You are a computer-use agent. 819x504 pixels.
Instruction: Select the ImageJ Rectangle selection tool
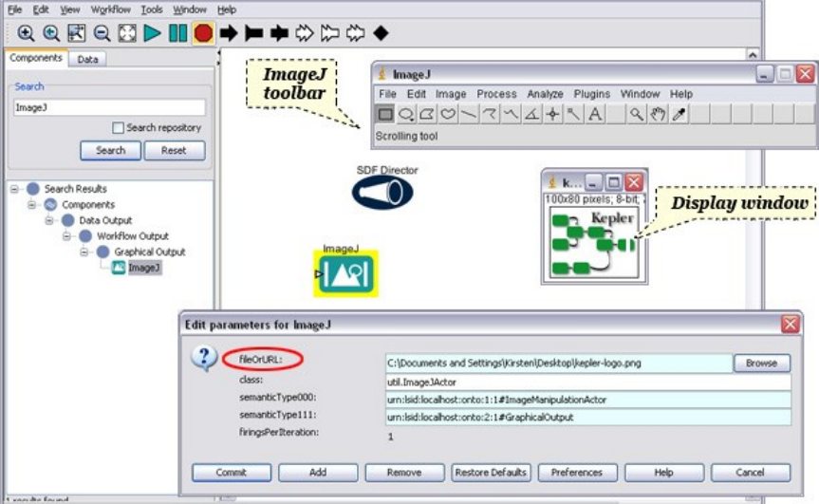(385, 114)
